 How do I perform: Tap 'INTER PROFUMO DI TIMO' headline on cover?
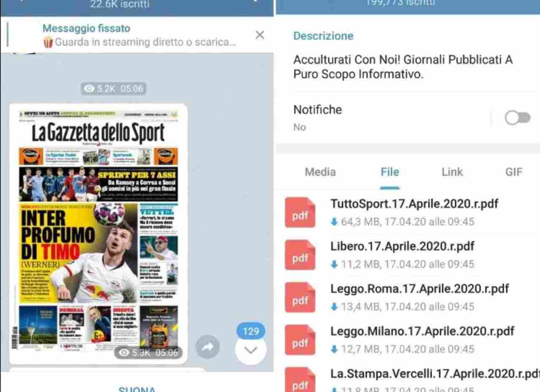click(57, 235)
